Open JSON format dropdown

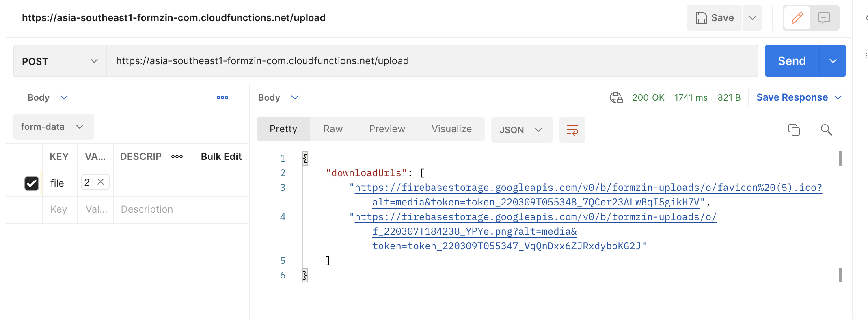click(x=521, y=130)
